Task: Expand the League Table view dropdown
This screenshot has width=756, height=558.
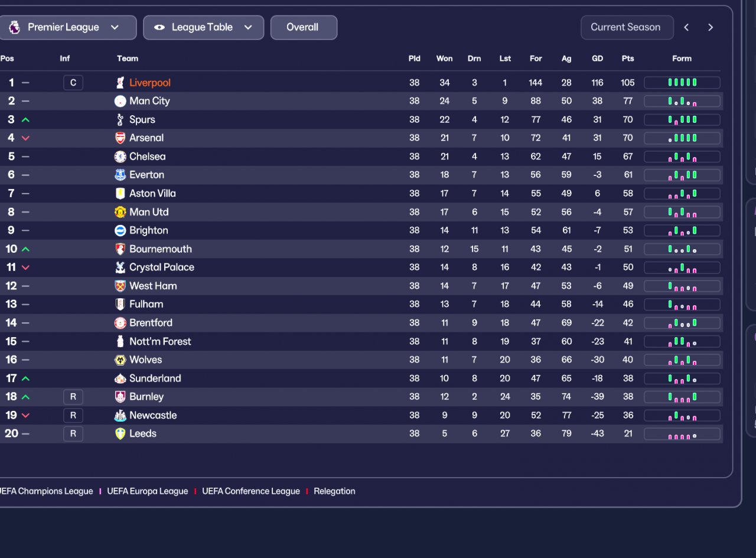Action: tap(203, 28)
